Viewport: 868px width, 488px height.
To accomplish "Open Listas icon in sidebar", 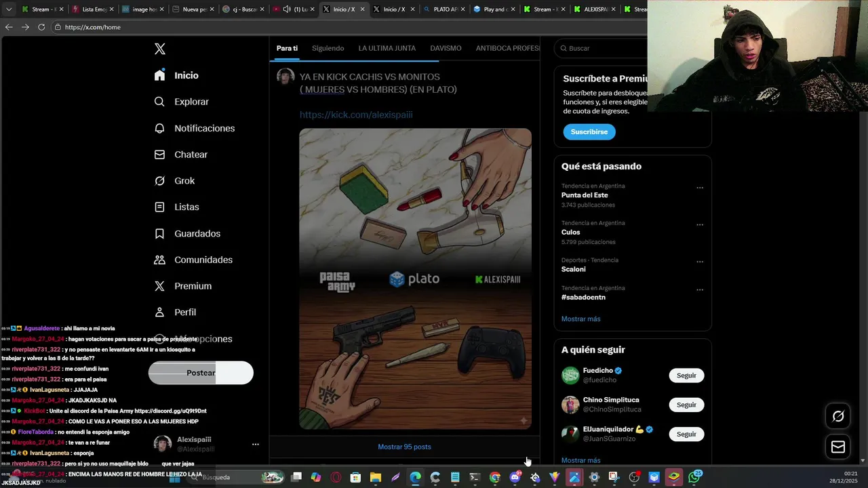I will point(159,207).
